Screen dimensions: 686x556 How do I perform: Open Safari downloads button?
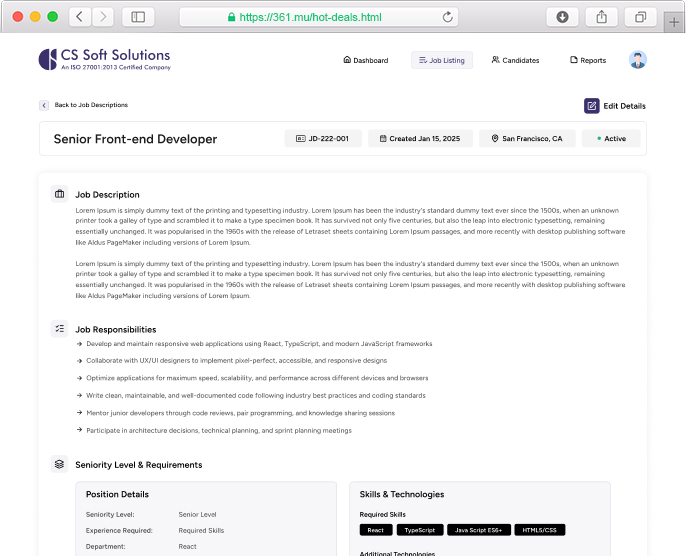coord(563,17)
